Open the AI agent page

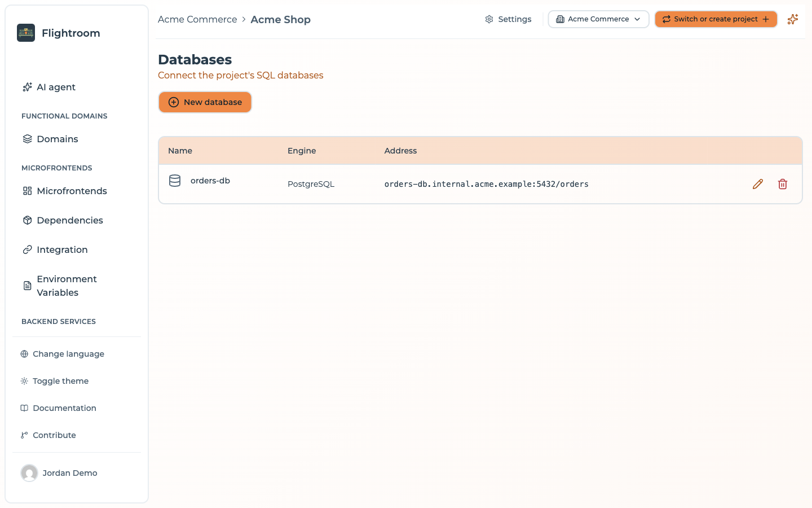tap(49, 87)
